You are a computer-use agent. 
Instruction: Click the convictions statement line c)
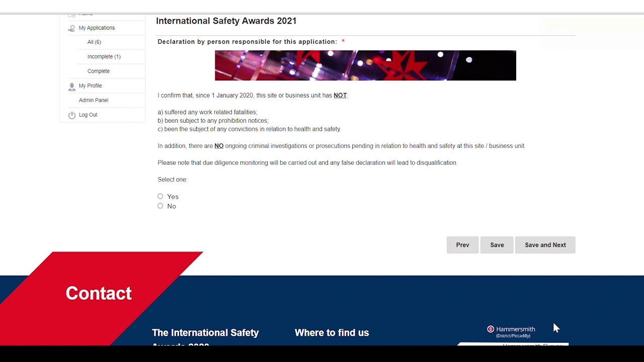click(x=250, y=129)
